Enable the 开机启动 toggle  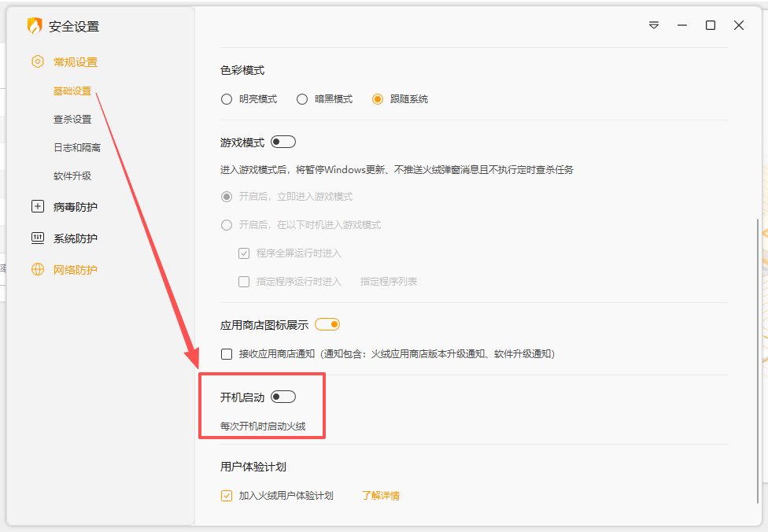(283, 397)
